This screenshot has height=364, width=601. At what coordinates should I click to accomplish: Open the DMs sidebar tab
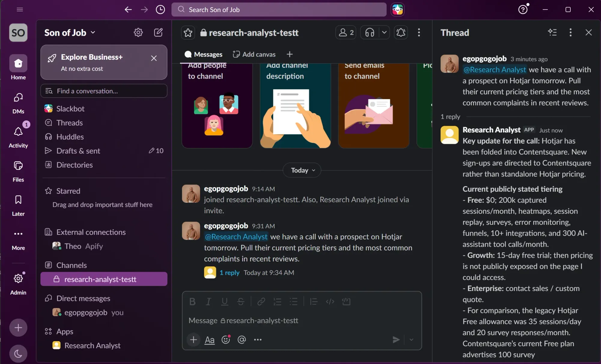(x=18, y=103)
